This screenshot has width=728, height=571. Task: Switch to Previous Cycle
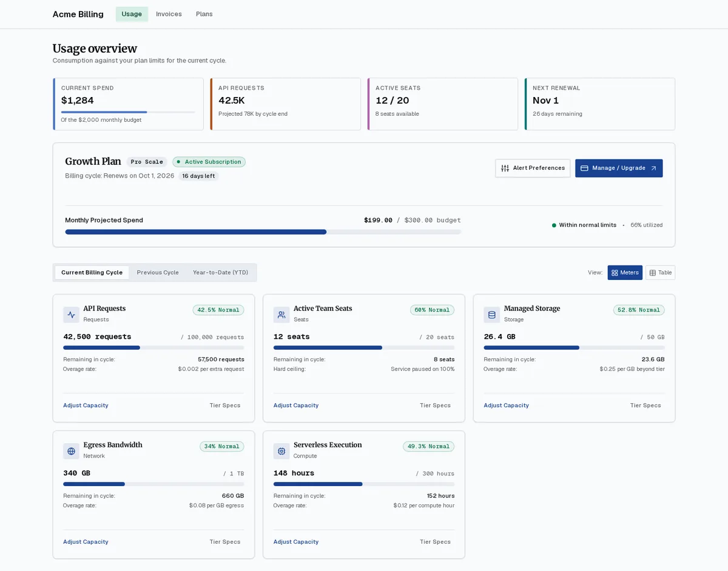pos(158,273)
